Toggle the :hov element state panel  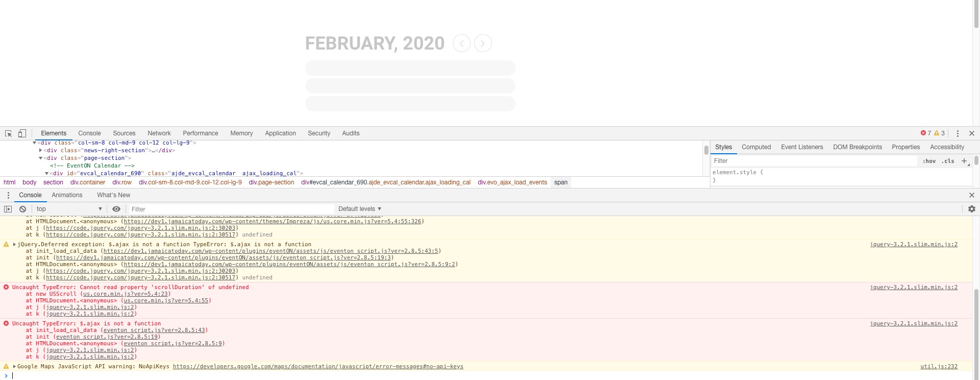929,161
